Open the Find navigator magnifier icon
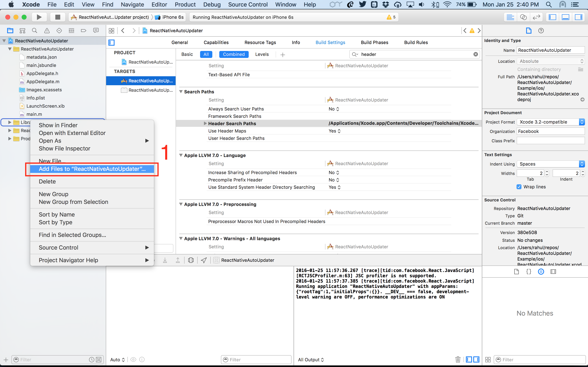The image size is (588, 367). click(x=35, y=31)
